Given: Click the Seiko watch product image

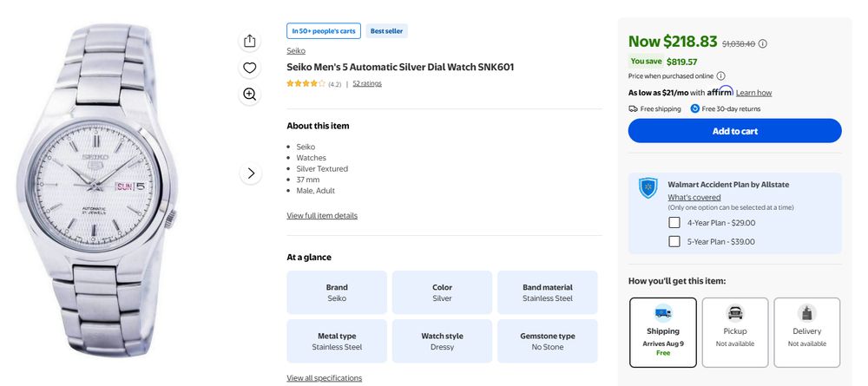Looking at the screenshot, I should pyautogui.click(x=97, y=191).
